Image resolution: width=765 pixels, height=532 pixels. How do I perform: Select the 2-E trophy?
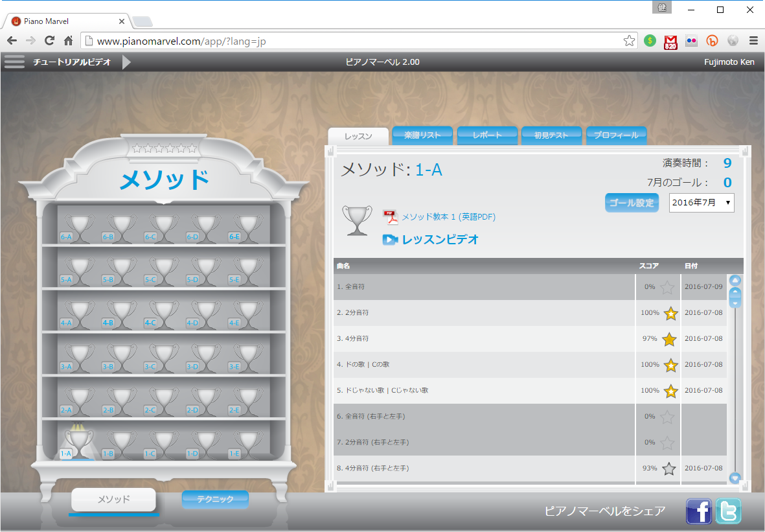pos(247,402)
